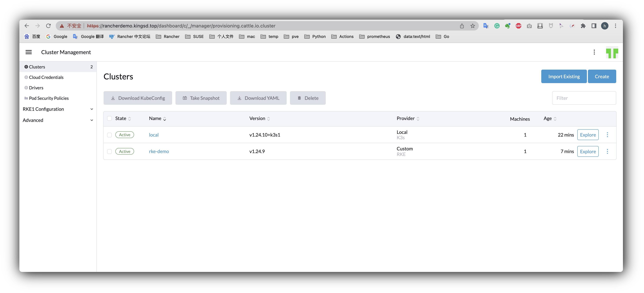
Task: Open Cloud Credentials in sidebar
Action: [x=46, y=77]
